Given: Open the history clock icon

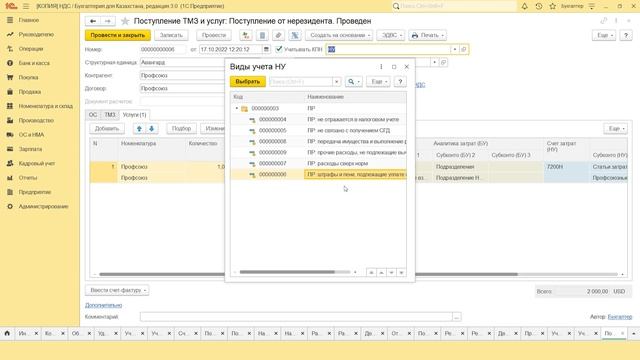Looking at the screenshot, I should [539, 6].
